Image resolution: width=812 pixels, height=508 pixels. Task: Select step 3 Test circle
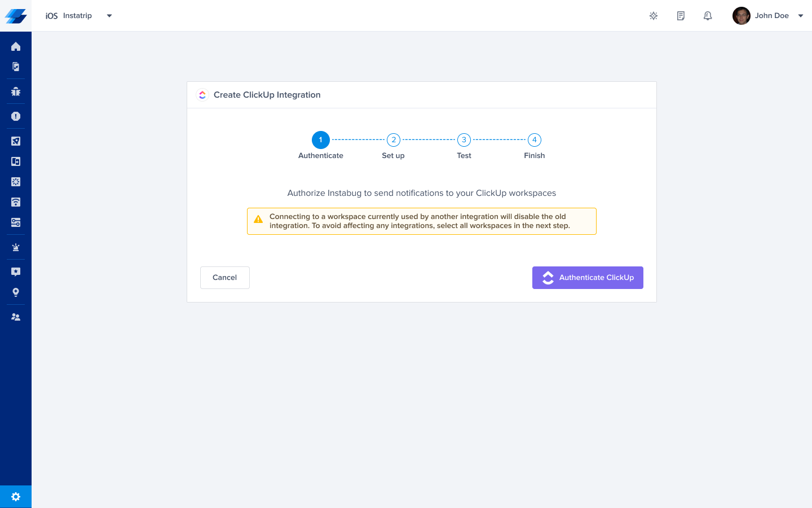464,140
